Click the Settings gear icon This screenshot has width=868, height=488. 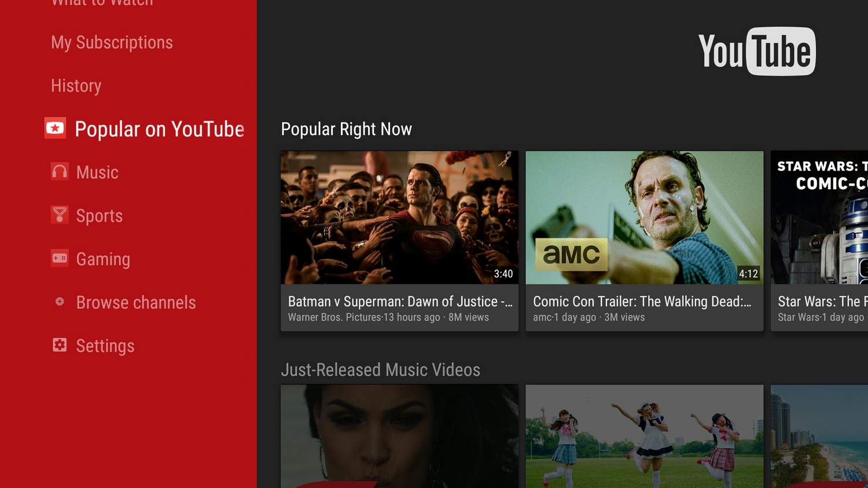[x=60, y=345]
